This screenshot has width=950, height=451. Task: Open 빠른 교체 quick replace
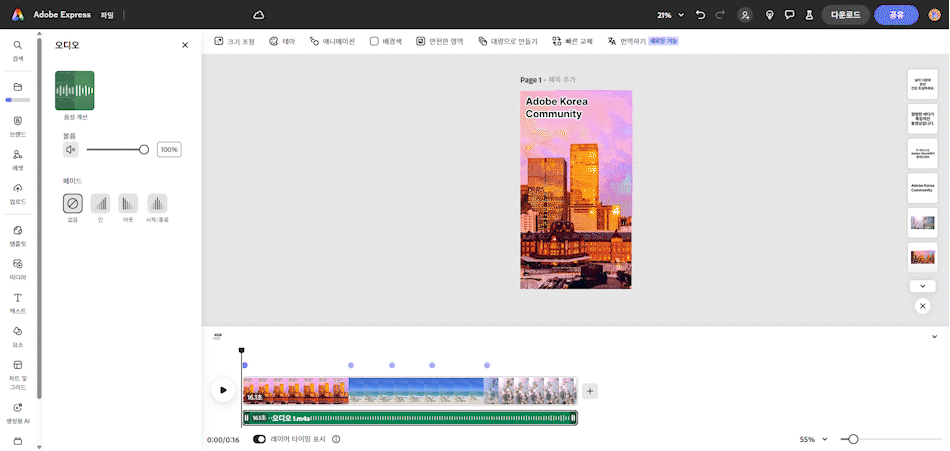click(x=572, y=41)
